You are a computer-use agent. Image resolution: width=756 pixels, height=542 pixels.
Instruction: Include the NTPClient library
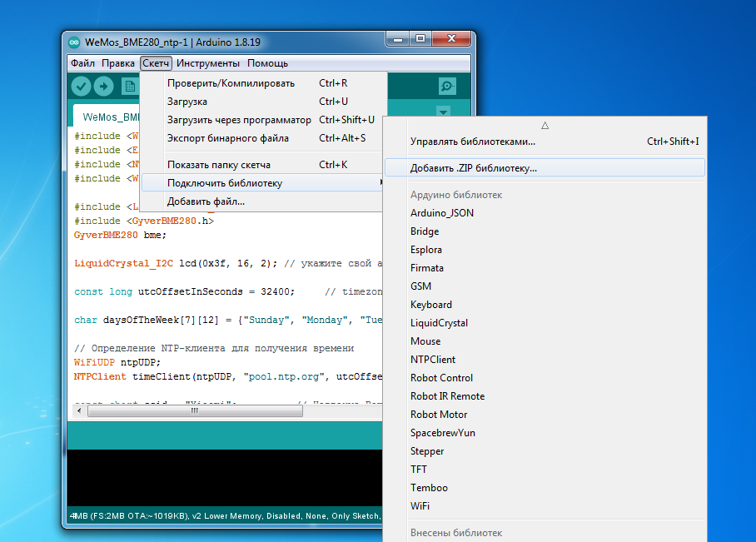tap(432, 360)
